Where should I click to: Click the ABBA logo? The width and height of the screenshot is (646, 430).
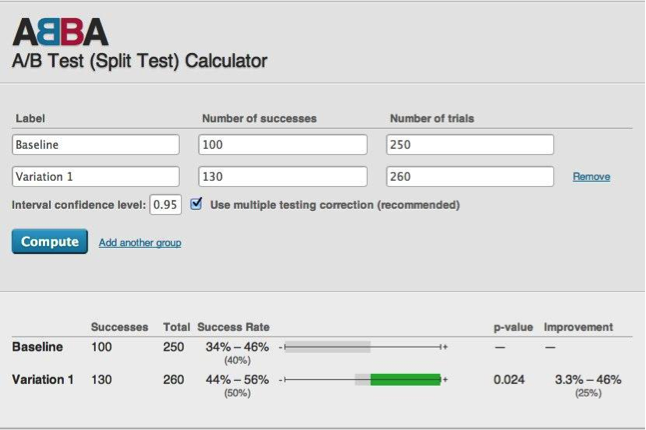(x=60, y=31)
